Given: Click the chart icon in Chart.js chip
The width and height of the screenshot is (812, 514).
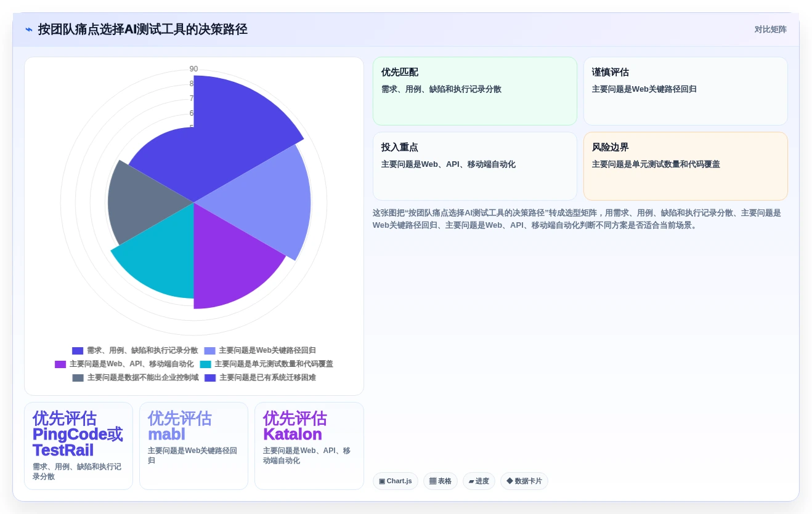Looking at the screenshot, I should pos(382,481).
